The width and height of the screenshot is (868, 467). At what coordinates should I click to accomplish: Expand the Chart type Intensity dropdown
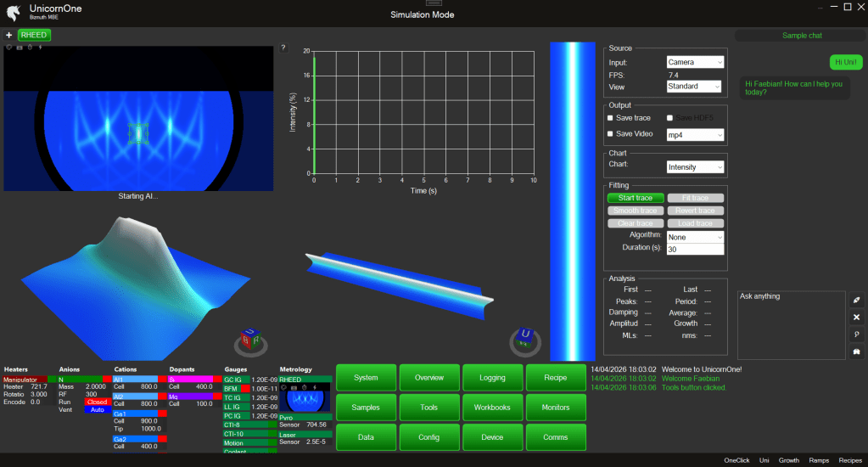695,167
